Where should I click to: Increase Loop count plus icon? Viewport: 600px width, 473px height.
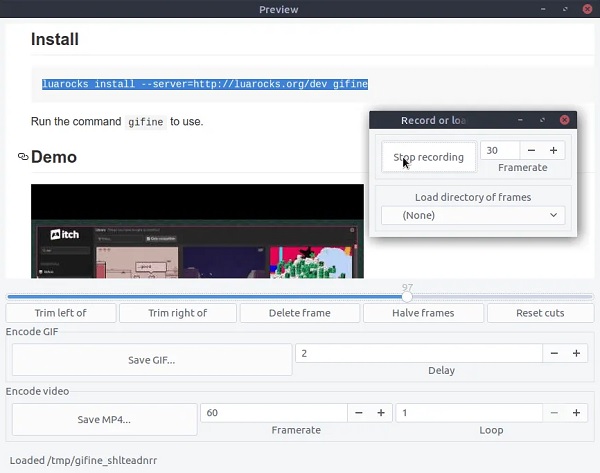576,413
